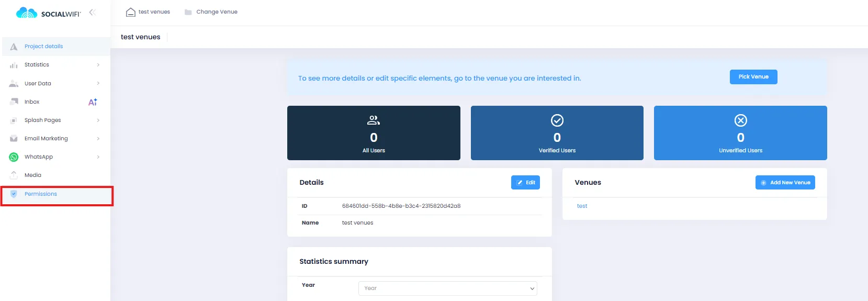Open Project details in the sidebar
The width and height of the screenshot is (868, 301).
(43, 47)
